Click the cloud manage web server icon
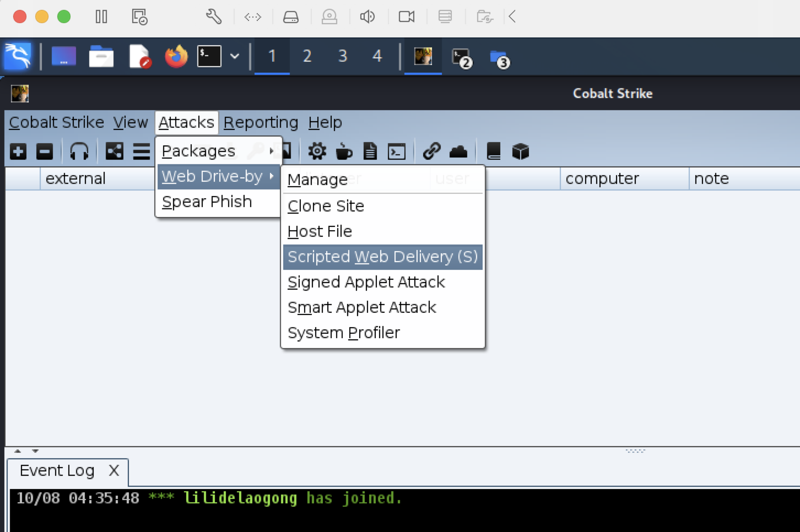Image resolution: width=800 pixels, height=532 pixels. [458, 152]
